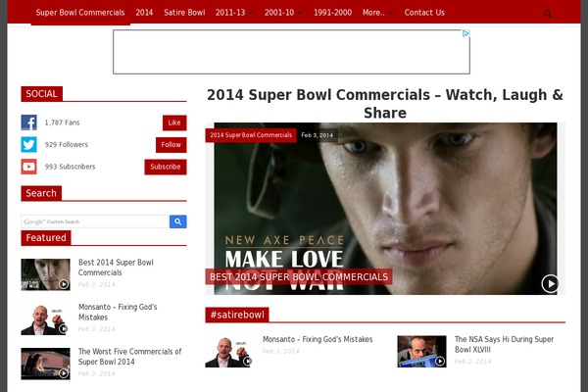588x392 pixels.
Task: Click the #satirebowl Monsanto thumbnail
Action: (229, 352)
